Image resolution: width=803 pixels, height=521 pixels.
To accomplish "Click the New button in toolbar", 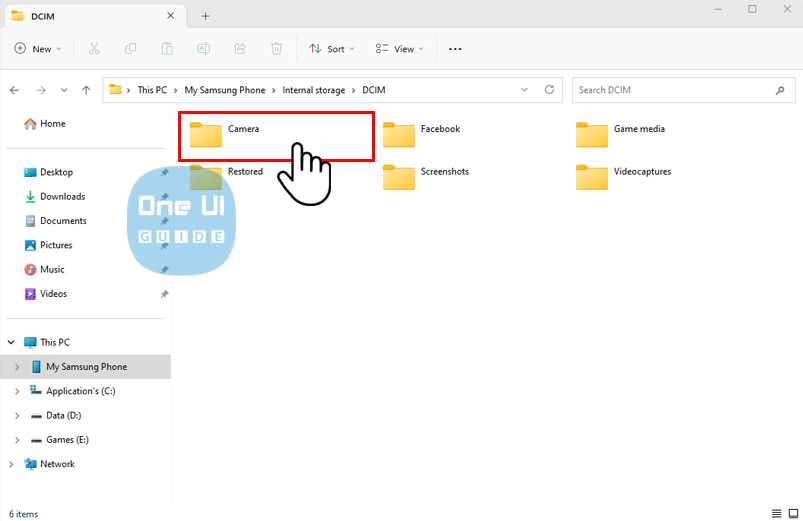I will (37, 48).
